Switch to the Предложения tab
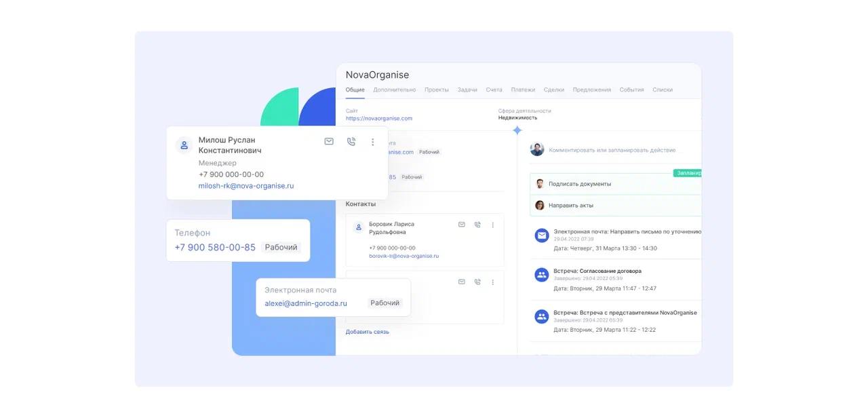Screen dimensions: 868x418 click(592, 90)
